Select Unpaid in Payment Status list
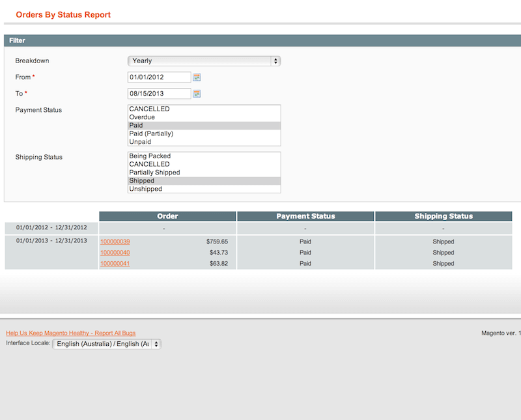 pyautogui.click(x=140, y=141)
